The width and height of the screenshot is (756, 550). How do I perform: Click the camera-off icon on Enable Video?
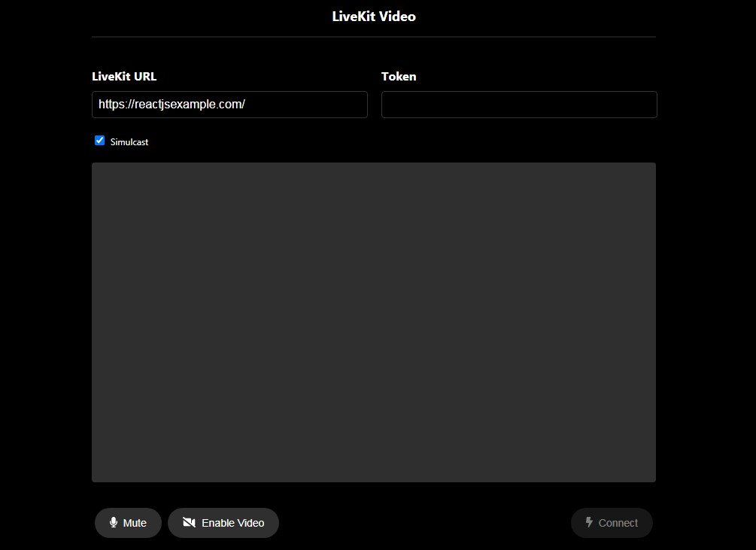pos(188,522)
